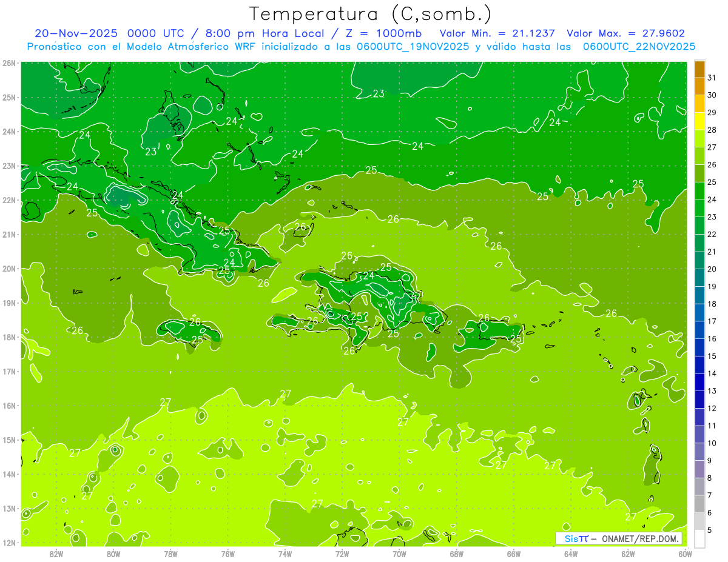Click the '28' label on the color scale
The width and height of the screenshot is (728, 562).
click(712, 130)
